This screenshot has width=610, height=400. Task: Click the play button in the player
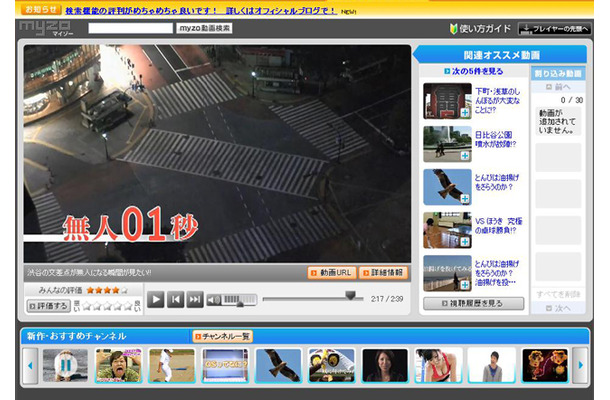click(x=156, y=299)
